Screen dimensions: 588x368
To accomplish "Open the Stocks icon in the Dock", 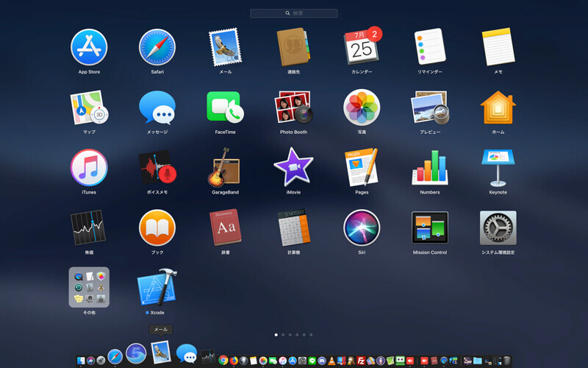I will (207, 356).
